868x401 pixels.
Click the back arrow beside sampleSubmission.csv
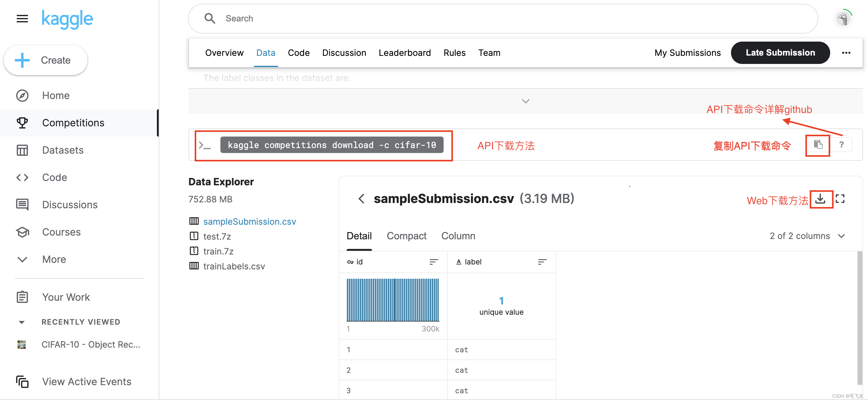(361, 199)
